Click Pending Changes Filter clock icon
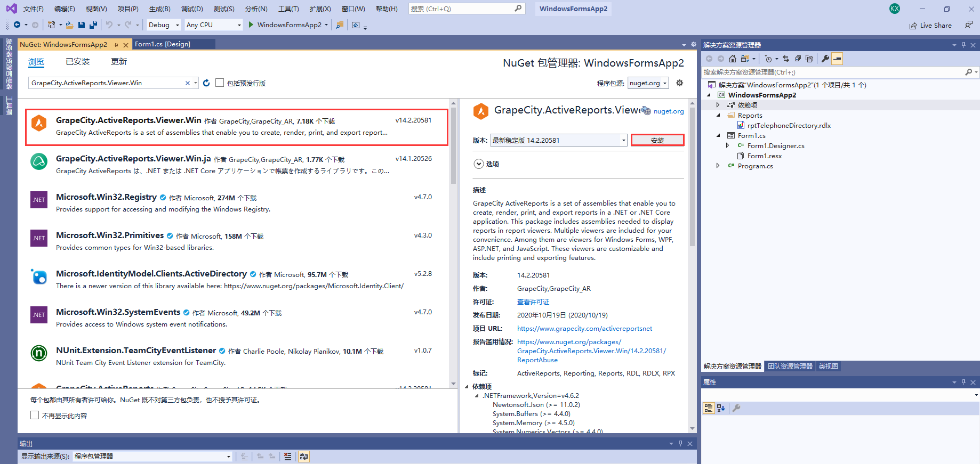Image resolution: width=980 pixels, height=464 pixels. click(x=768, y=59)
